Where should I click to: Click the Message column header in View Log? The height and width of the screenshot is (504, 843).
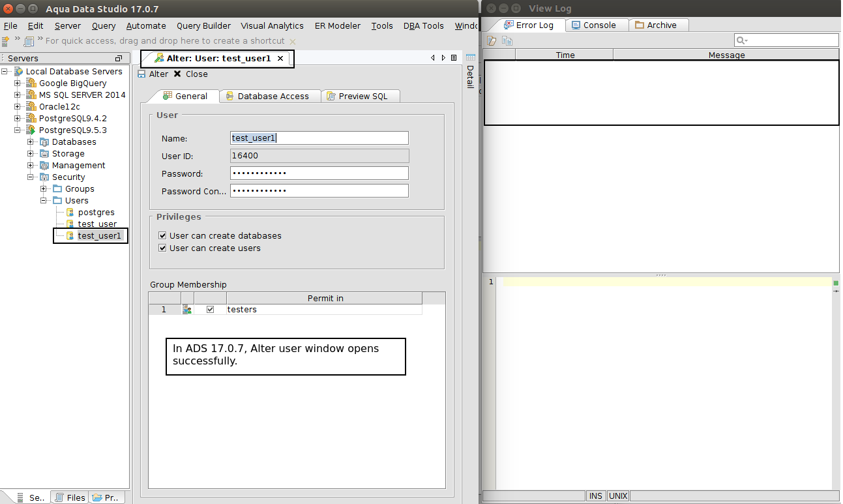pyautogui.click(x=726, y=55)
